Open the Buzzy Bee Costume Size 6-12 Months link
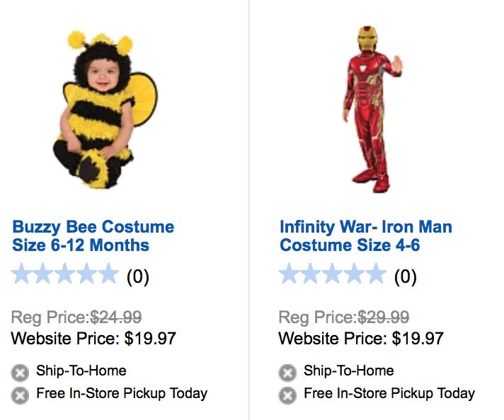The image size is (504, 420). click(x=93, y=236)
